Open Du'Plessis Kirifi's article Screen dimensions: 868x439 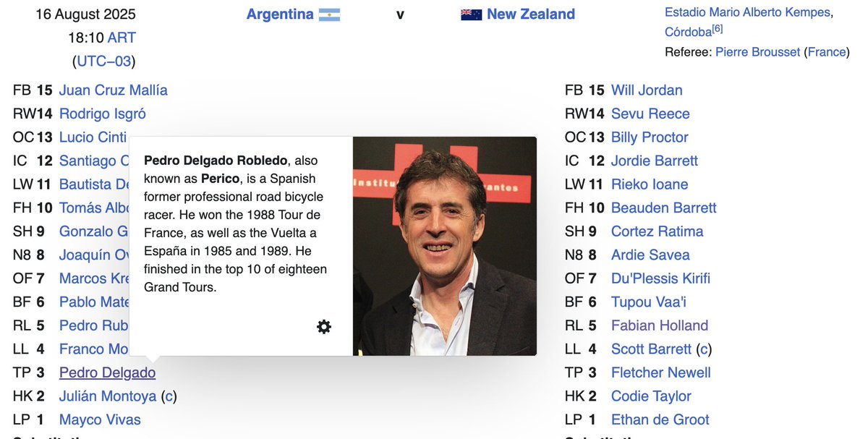tap(661, 278)
